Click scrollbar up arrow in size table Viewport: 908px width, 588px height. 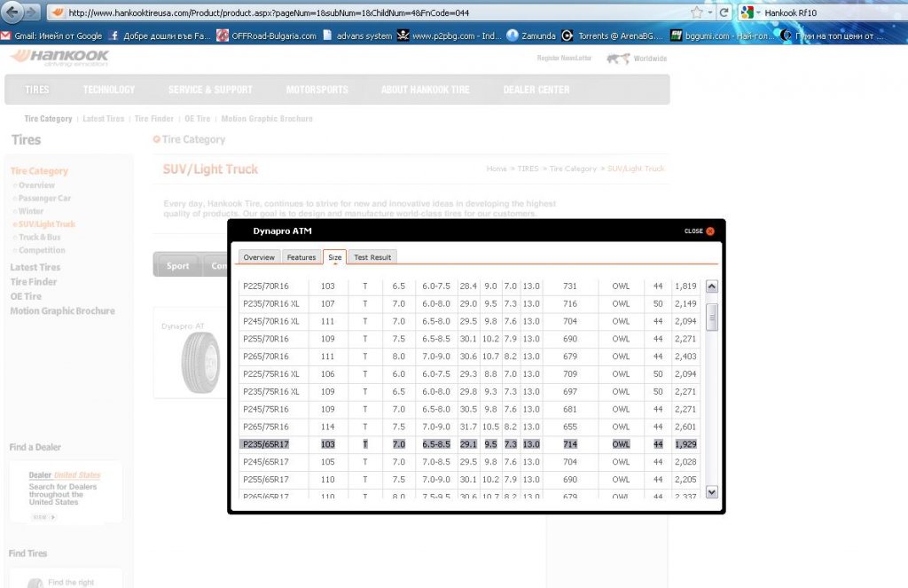pos(712,286)
